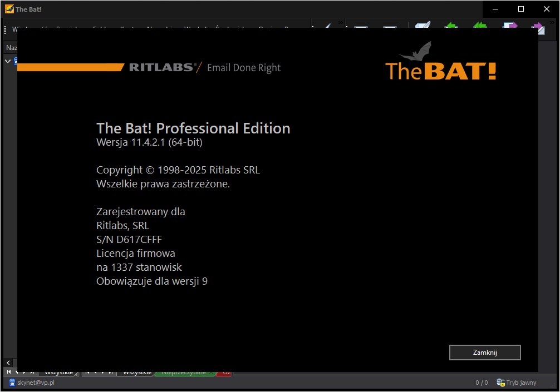Click the single green Reply arrow icon
Screen dimensions: 560x392
click(x=451, y=25)
